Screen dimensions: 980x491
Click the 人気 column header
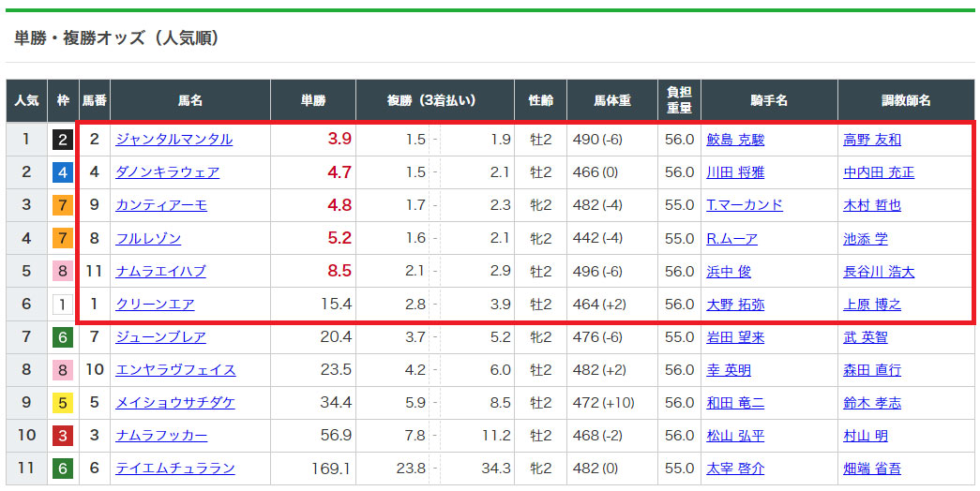pyautogui.click(x=26, y=100)
